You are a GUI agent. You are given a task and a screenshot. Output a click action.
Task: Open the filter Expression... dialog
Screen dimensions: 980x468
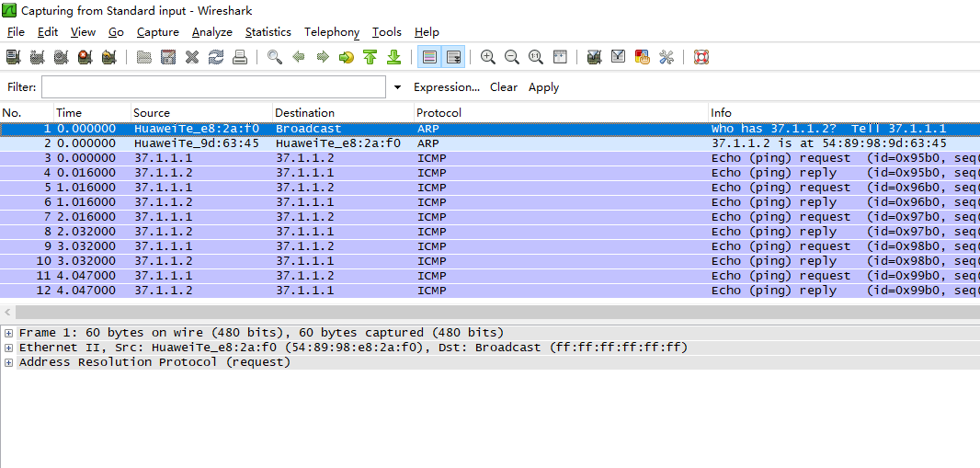447,86
